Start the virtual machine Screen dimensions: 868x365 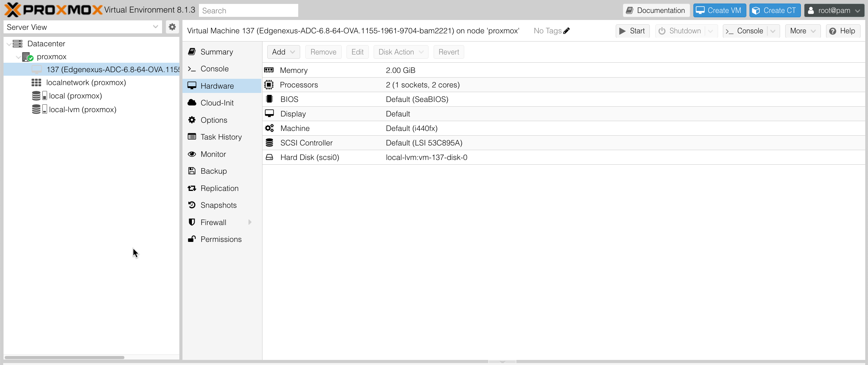pyautogui.click(x=632, y=31)
